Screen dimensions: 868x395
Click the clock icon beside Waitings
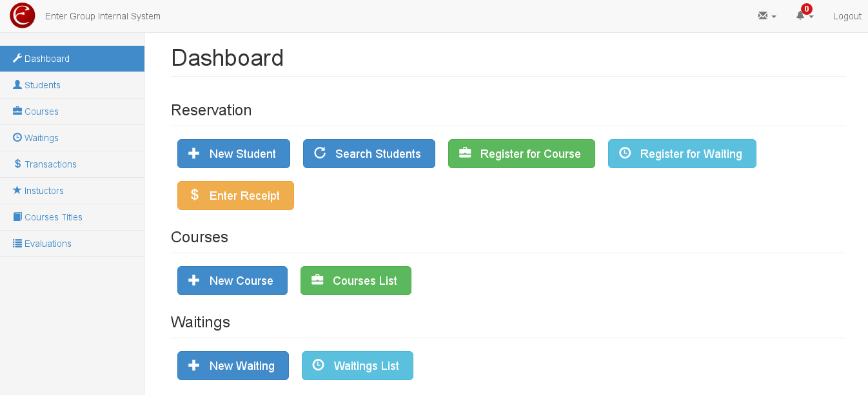click(17, 137)
